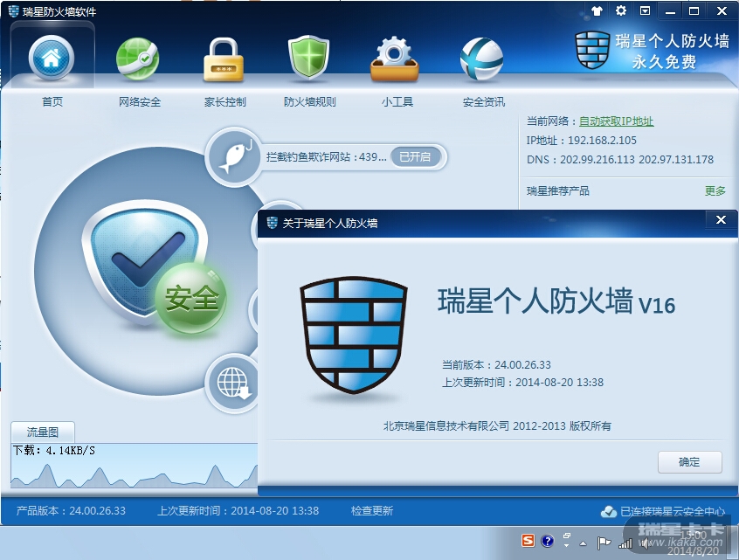Open the skin T-shirt icon in title bar
Viewport: 739px width, 560px height.
tap(597, 10)
